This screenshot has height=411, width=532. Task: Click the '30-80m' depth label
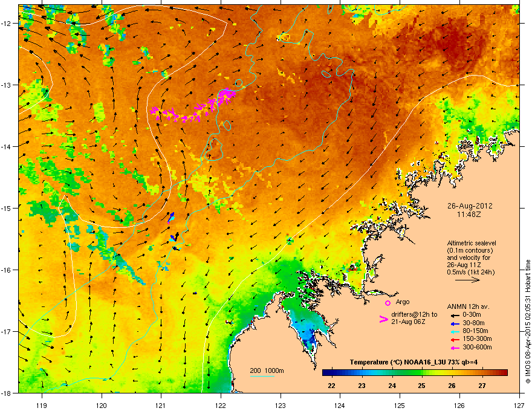[473, 323]
